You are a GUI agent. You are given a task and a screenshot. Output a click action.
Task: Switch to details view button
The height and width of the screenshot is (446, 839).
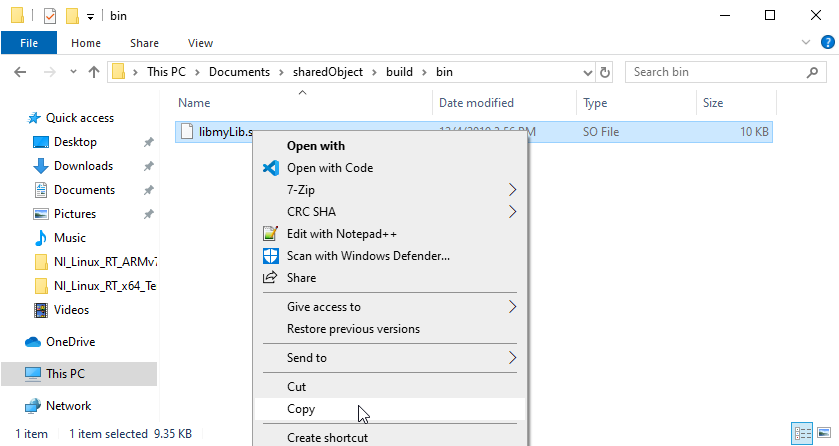(x=803, y=434)
